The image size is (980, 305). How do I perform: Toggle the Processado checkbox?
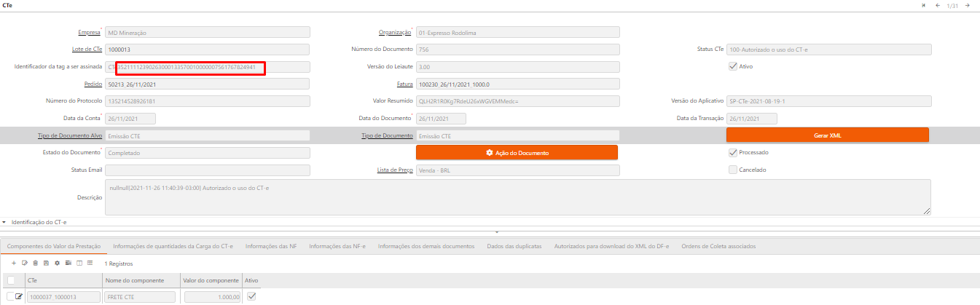733,153
